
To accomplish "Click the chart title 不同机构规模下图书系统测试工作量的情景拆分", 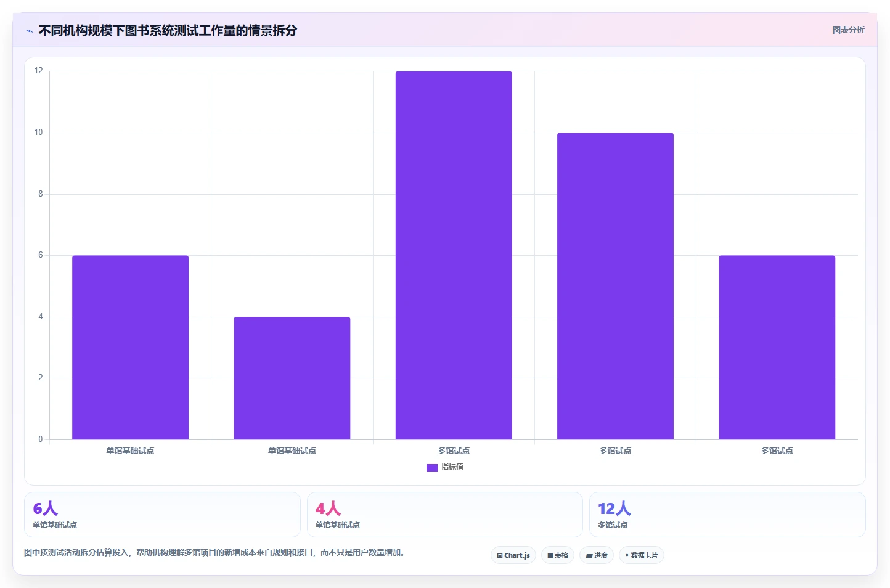I will point(168,30).
